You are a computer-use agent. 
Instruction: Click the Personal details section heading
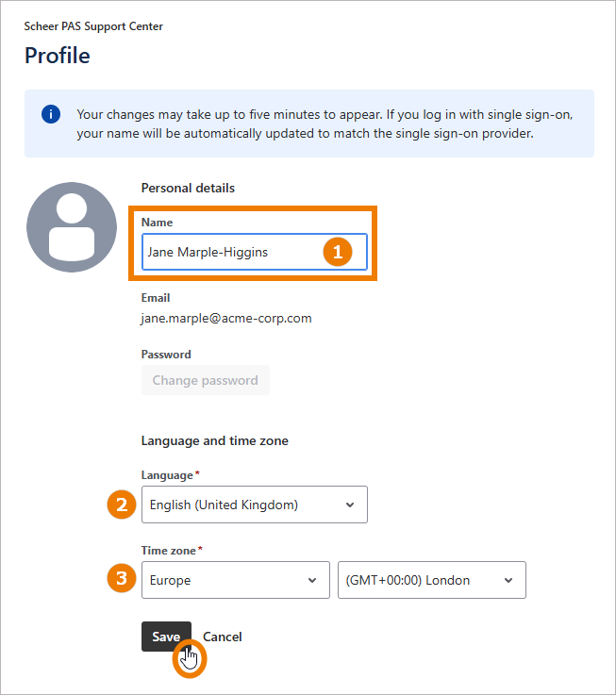point(188,188)
